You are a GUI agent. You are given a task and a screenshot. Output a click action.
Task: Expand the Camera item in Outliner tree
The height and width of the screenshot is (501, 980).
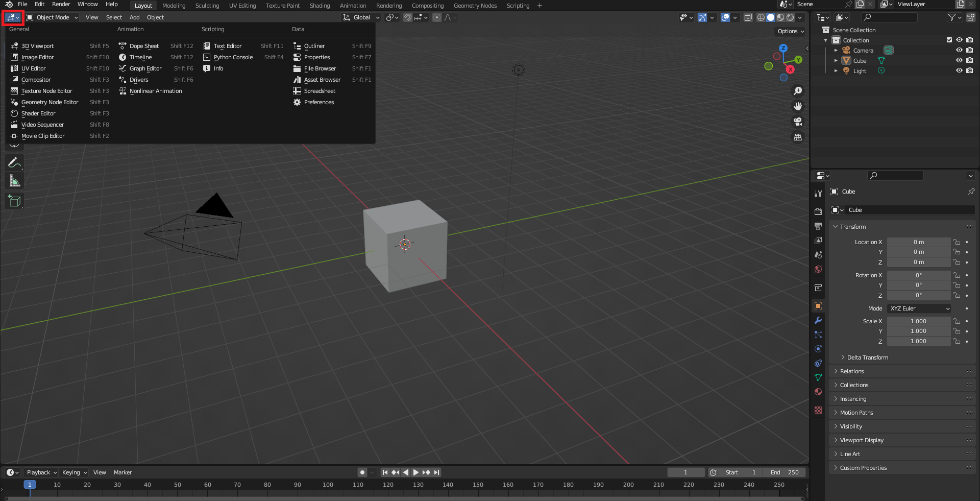pyautogui.click(x=836, y=50)
